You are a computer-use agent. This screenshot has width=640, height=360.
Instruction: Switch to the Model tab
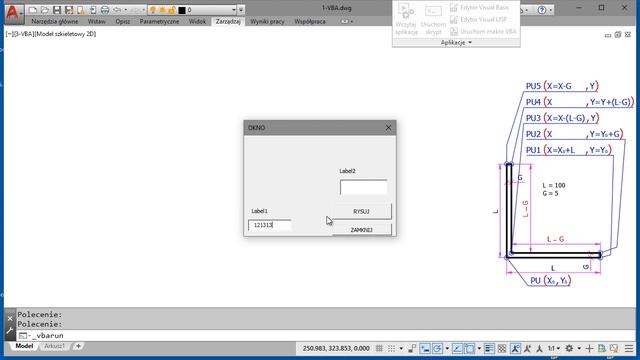[24, 346]
